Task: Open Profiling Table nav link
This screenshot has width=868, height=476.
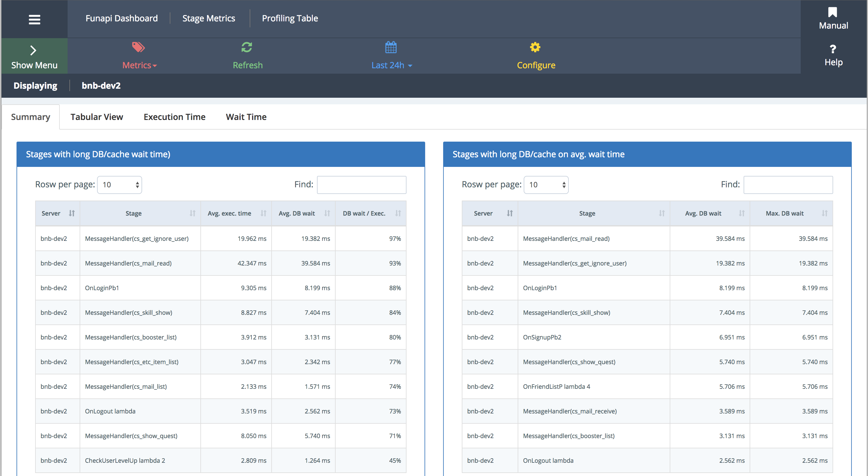Action: 290,18
